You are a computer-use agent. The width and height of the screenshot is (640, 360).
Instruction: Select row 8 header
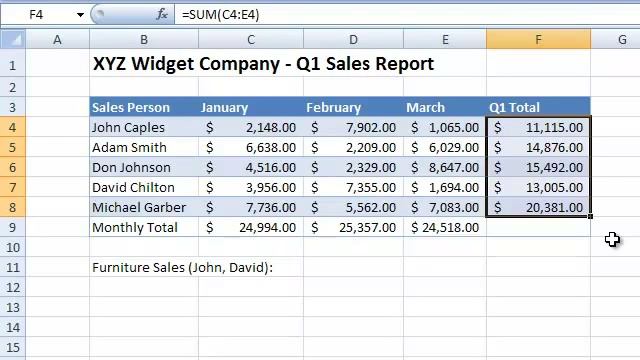pos(13,207)
